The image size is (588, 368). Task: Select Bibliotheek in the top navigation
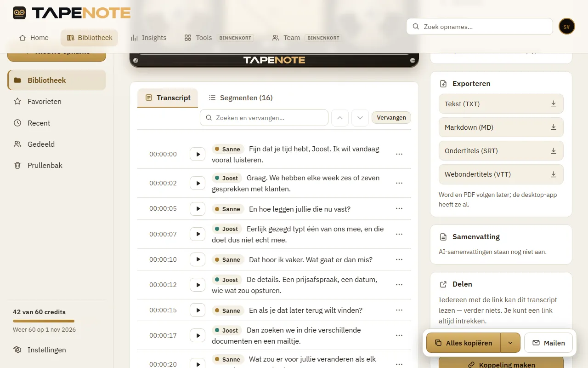(90, 38)
